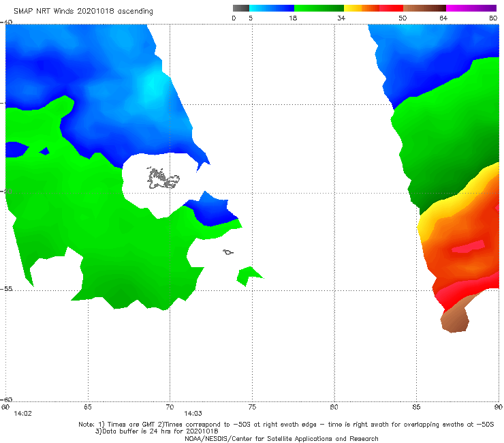Click the longitude label '65' on the axis
The image size is (504, 443).
pos(88,407)
